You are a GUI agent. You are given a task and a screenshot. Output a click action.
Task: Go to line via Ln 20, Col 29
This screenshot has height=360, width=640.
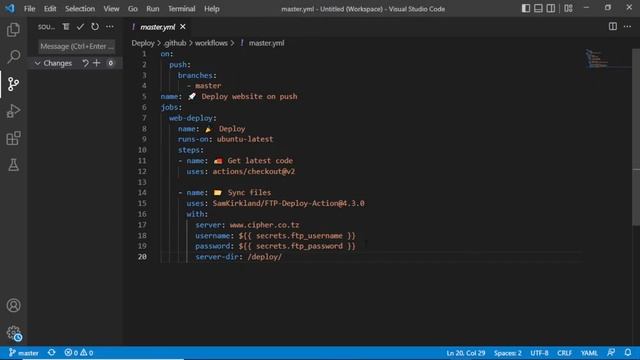tap(465, 353)
